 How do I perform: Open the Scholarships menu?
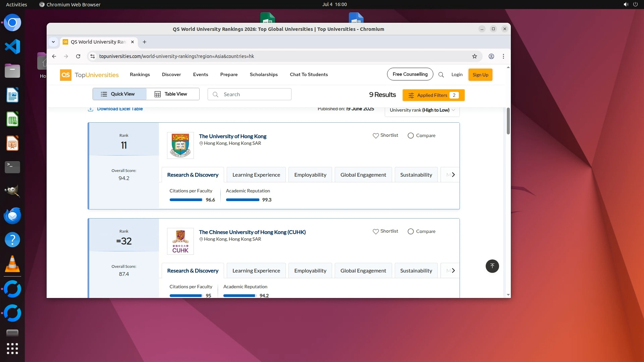(x=263, y=74)
